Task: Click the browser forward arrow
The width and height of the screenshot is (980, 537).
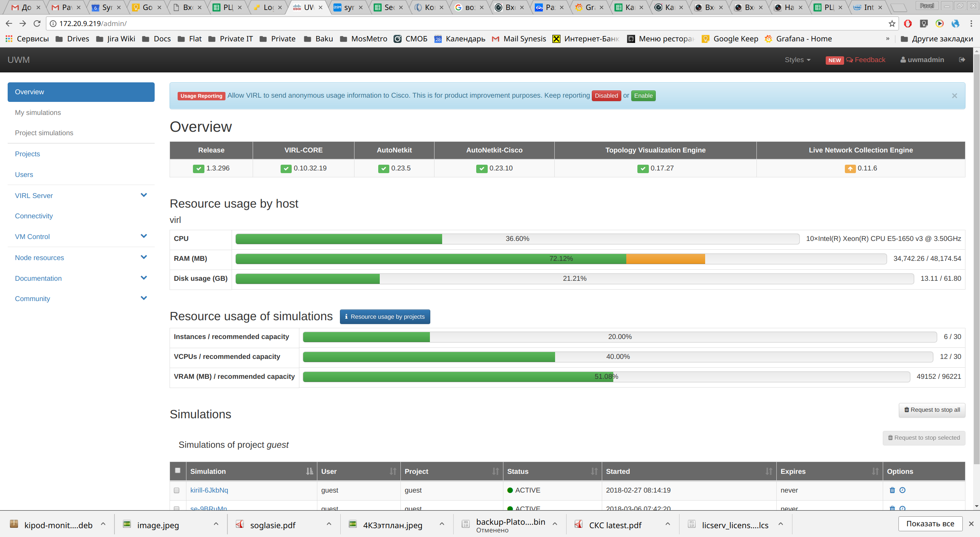Action: coord(23,24)
